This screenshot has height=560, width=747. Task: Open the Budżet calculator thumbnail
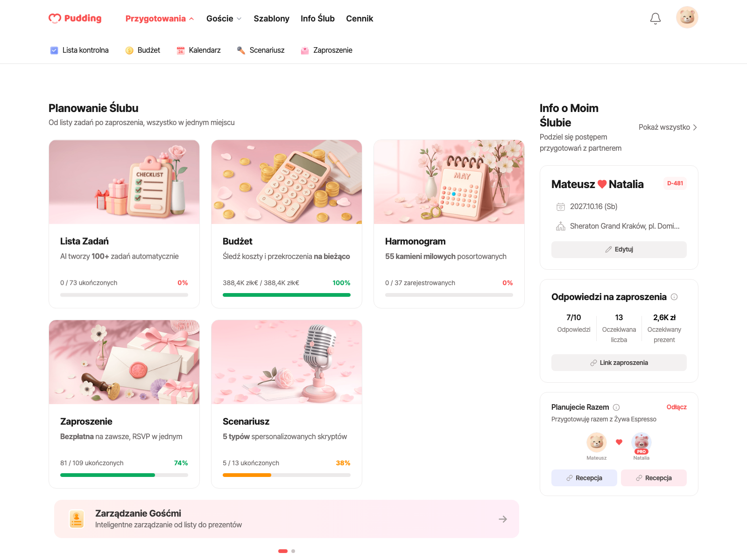[x=287, y=182]
